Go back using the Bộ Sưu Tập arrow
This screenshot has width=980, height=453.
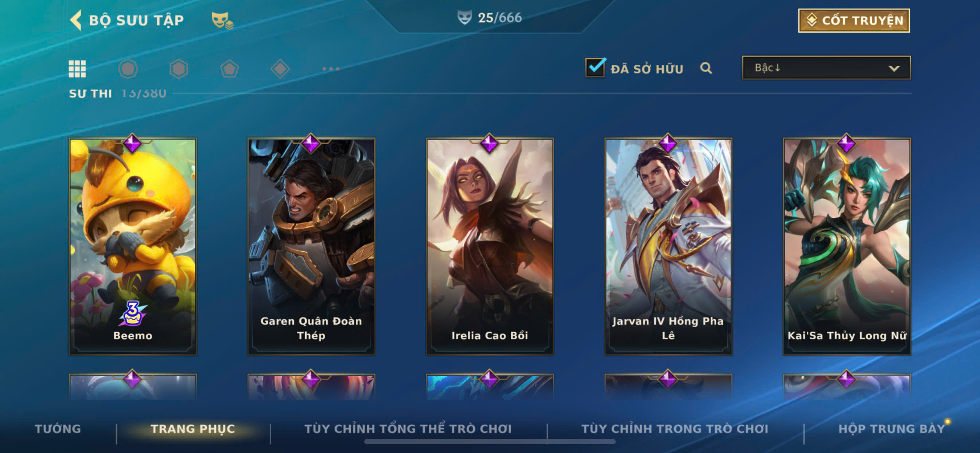pyautogui.click(x=76, y=20)
